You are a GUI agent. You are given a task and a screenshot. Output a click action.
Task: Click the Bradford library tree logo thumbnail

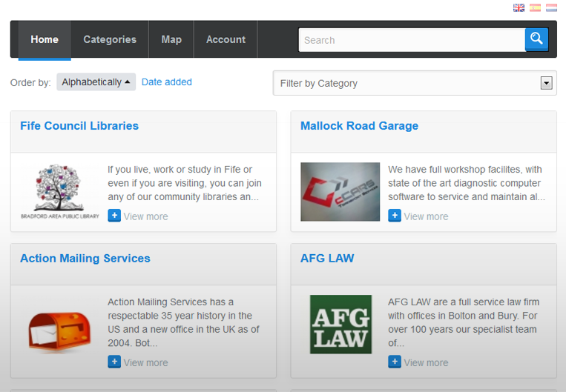point(59,191)
